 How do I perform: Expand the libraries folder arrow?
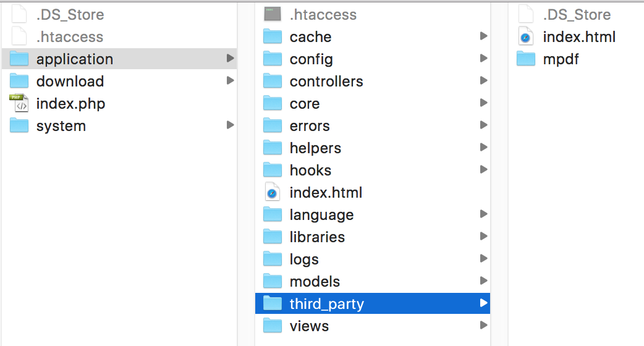[x=483, y=237]
